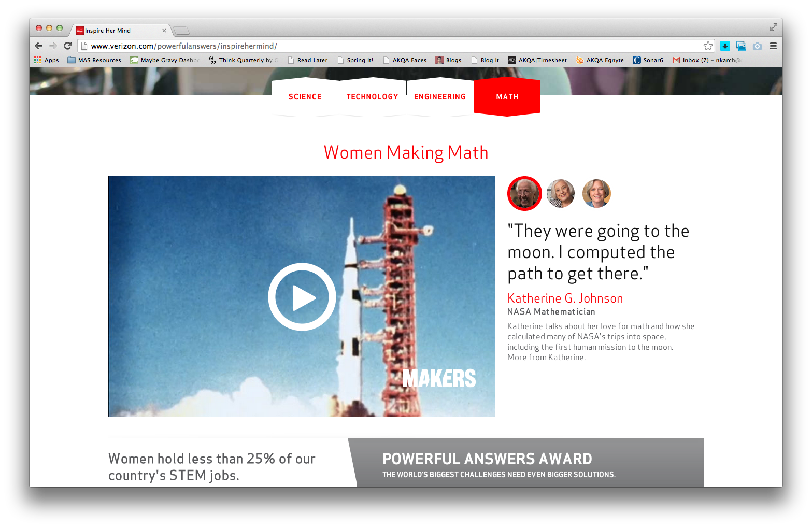812x528 pixels.
Task: Select the red MATH tab
Action: pos(507,97)
